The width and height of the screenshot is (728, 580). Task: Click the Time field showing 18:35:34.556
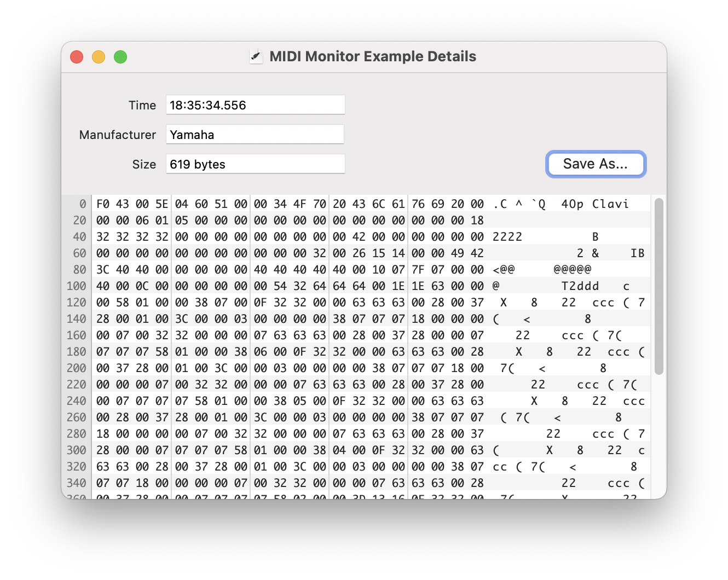coord(255,105)
